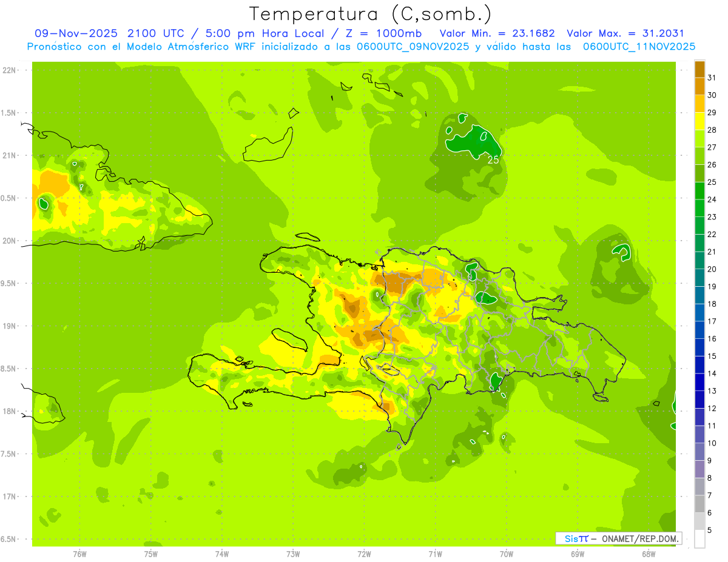Click the '71W' longitude axis label

[435, 554]
